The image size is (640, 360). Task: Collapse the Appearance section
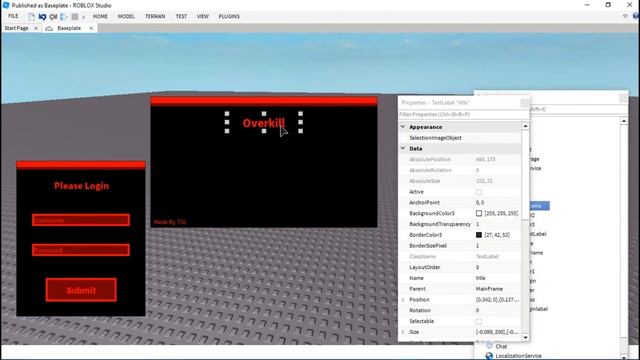coord(403,127)
